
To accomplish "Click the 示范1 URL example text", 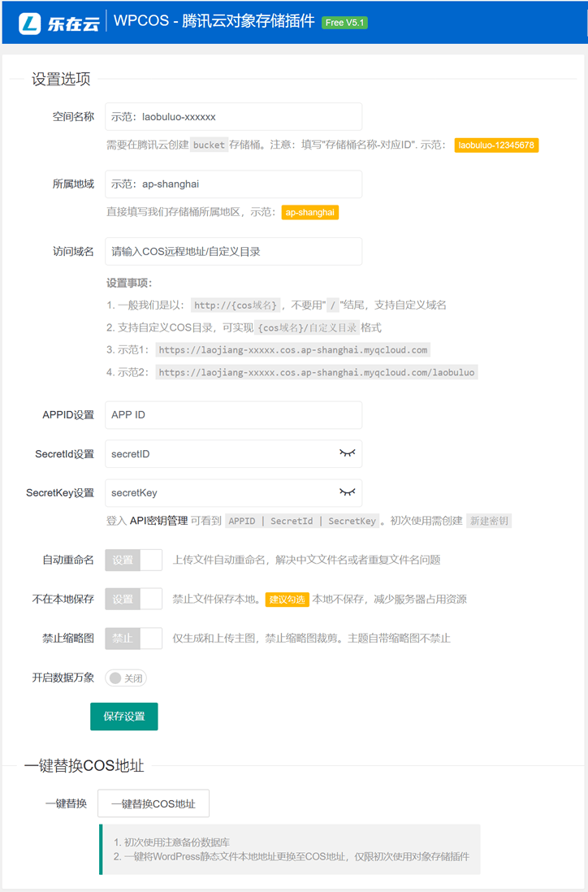I will tap(293, 350).
